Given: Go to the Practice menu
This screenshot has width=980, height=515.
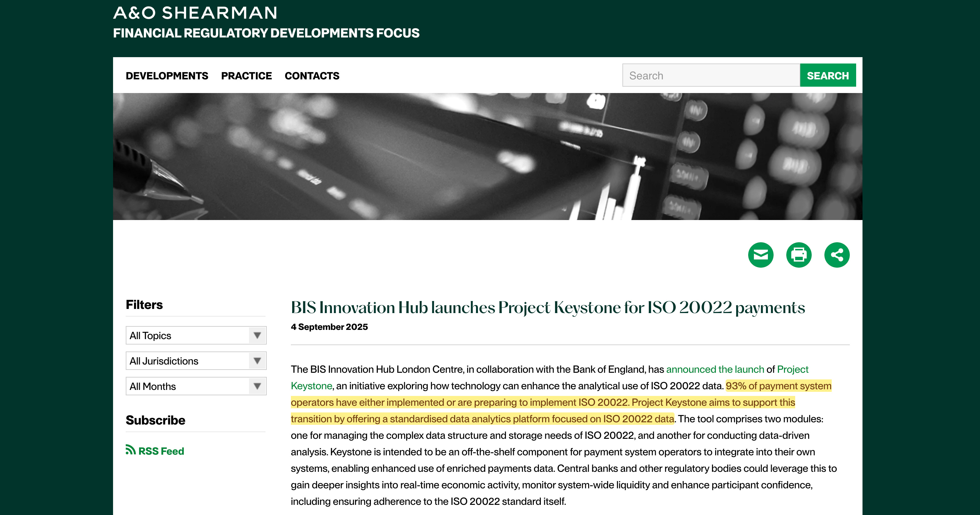Looking at the screenshot, I should 246,76.
